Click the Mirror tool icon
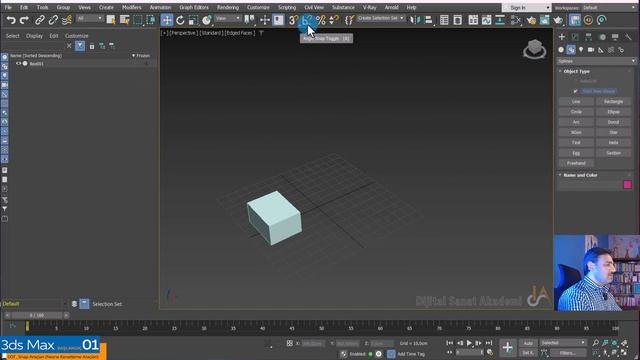 415,20
